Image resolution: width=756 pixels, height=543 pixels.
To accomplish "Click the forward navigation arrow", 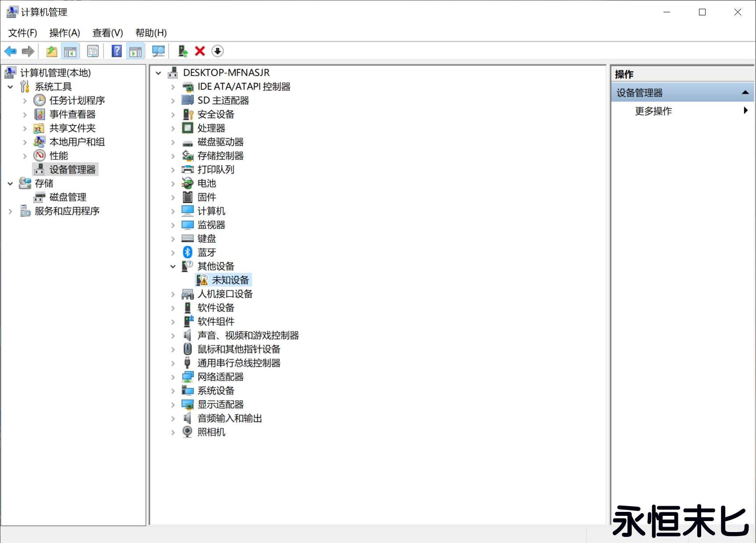I will [27, 51].
